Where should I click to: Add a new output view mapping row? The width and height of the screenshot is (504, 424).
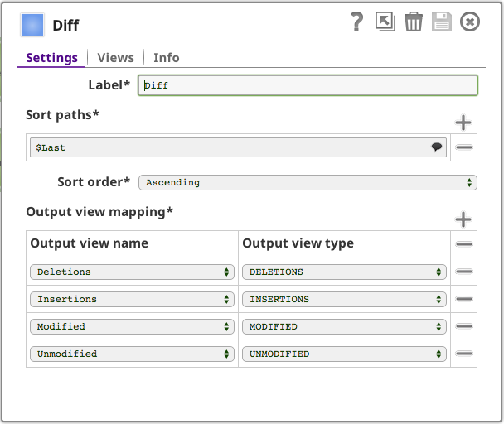[x=463, y=220]
